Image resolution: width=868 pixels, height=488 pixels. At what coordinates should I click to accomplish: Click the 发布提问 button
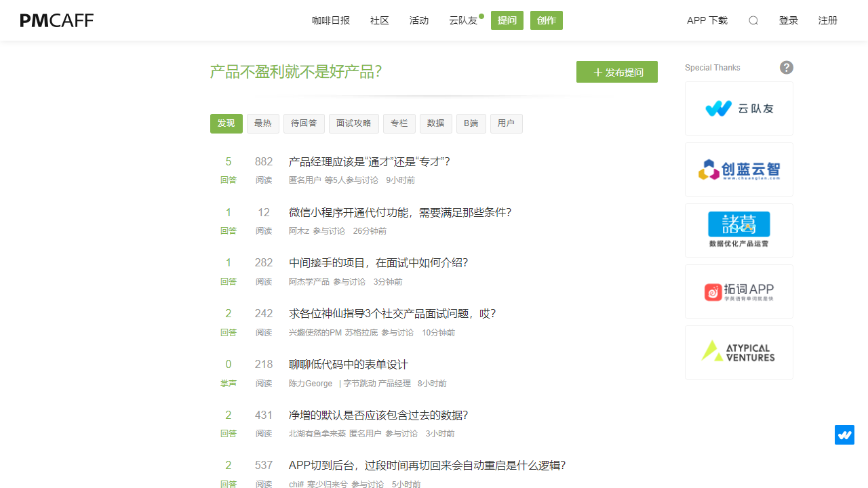(x=617, y=72)
